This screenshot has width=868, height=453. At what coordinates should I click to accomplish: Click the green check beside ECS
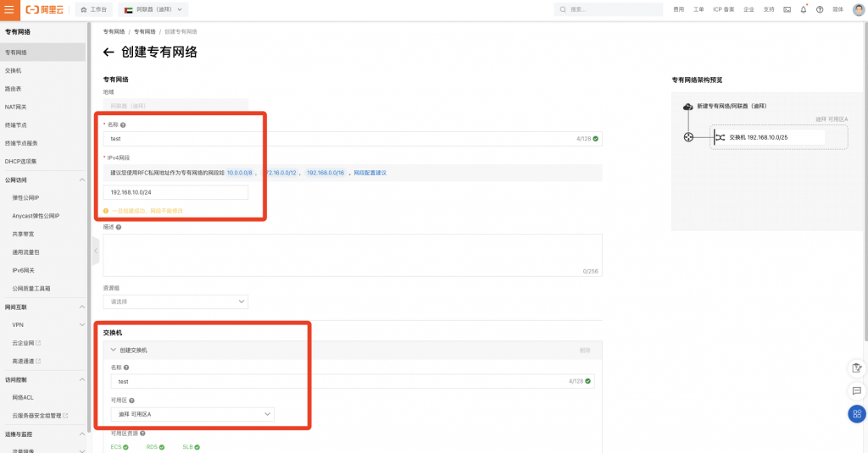click(125, 447)
